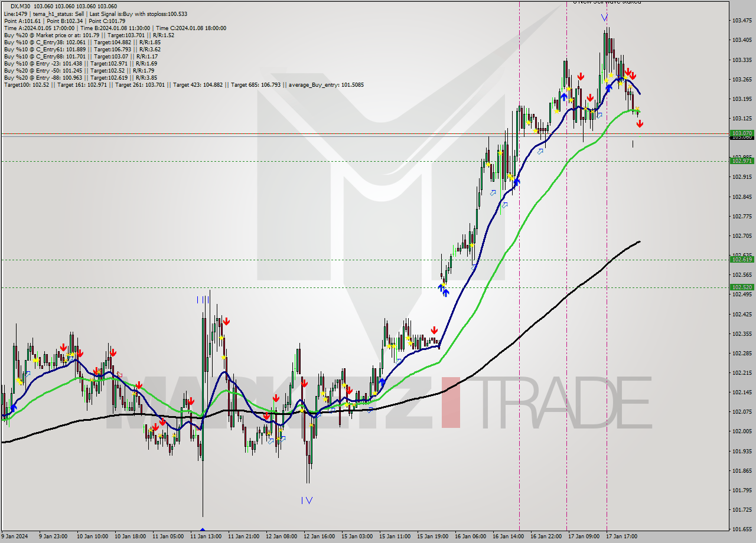Click the '11 Jan 13:00' time label

[x=206, y=537]
